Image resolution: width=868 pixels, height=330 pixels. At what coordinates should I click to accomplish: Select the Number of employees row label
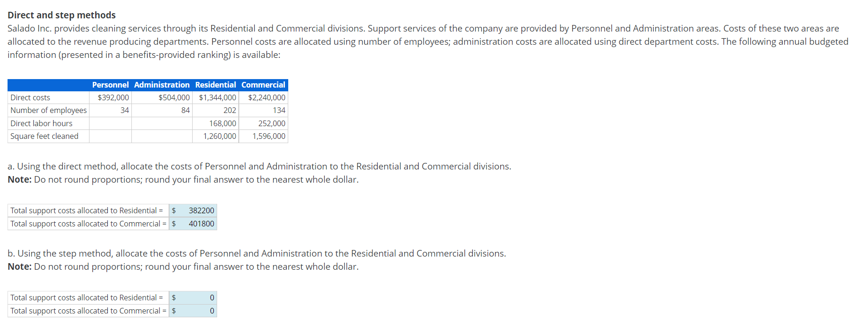click(x=49, y=110)
